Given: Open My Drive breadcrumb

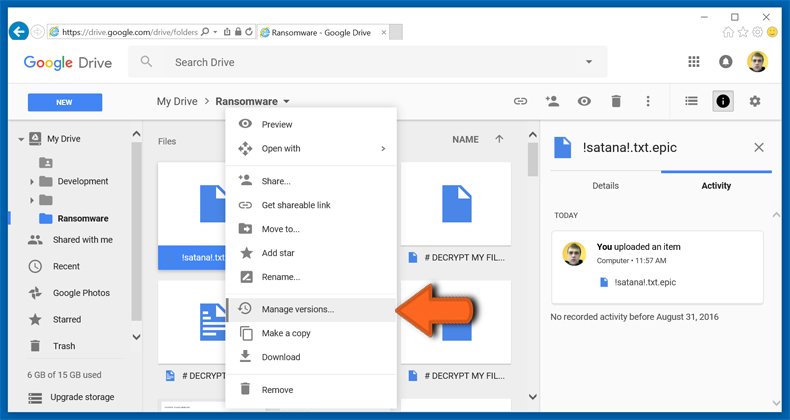Looking at the screenshot, I should [177, 101].
